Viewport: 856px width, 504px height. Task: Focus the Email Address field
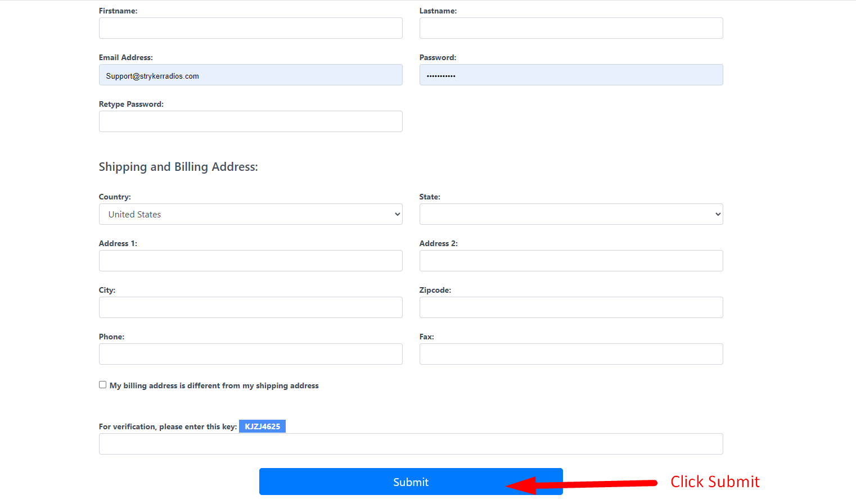(x=250, y=75)
